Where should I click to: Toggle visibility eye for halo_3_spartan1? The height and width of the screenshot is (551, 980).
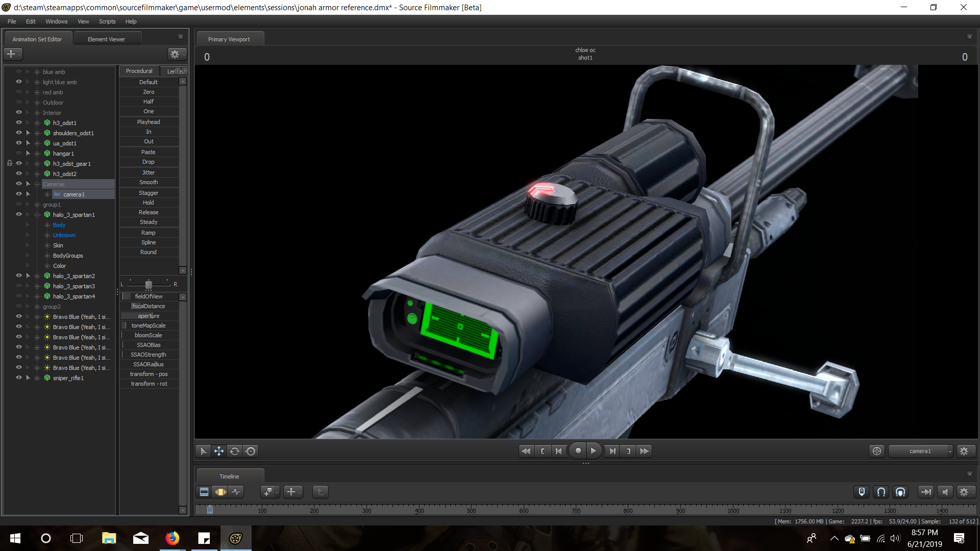pyautogui.click(x=19, y=214)
